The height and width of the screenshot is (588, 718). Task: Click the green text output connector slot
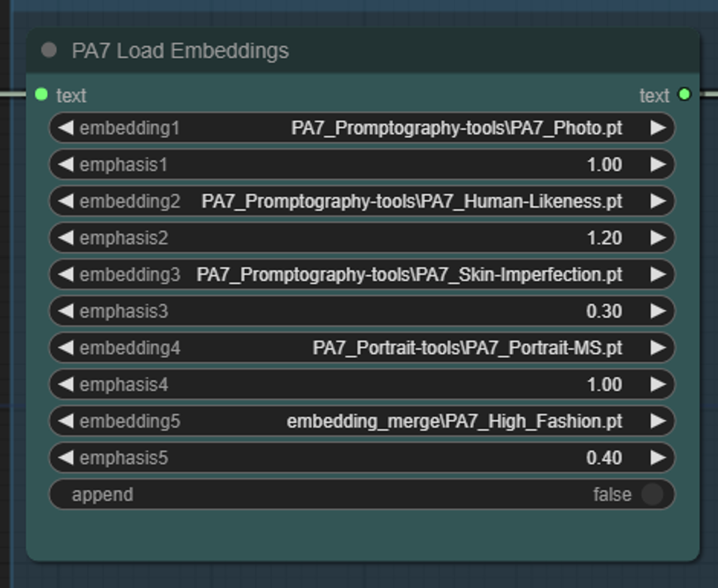tap(684, 95)
